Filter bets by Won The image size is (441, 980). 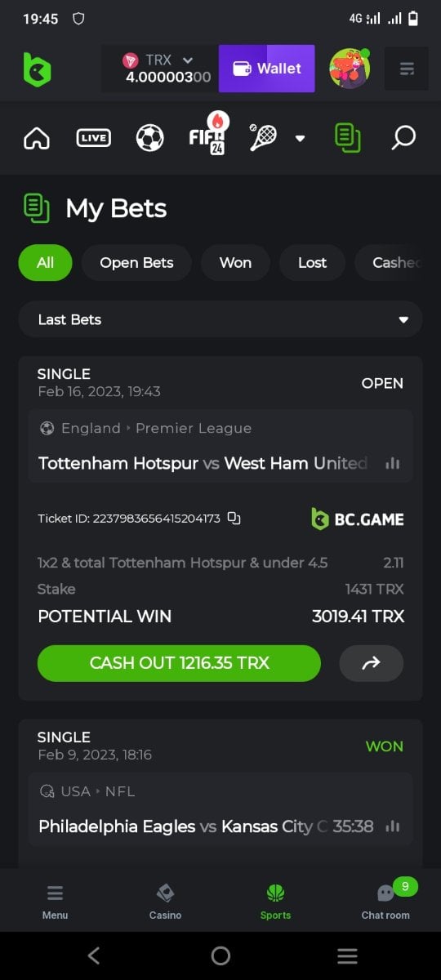tap(235, 262)
